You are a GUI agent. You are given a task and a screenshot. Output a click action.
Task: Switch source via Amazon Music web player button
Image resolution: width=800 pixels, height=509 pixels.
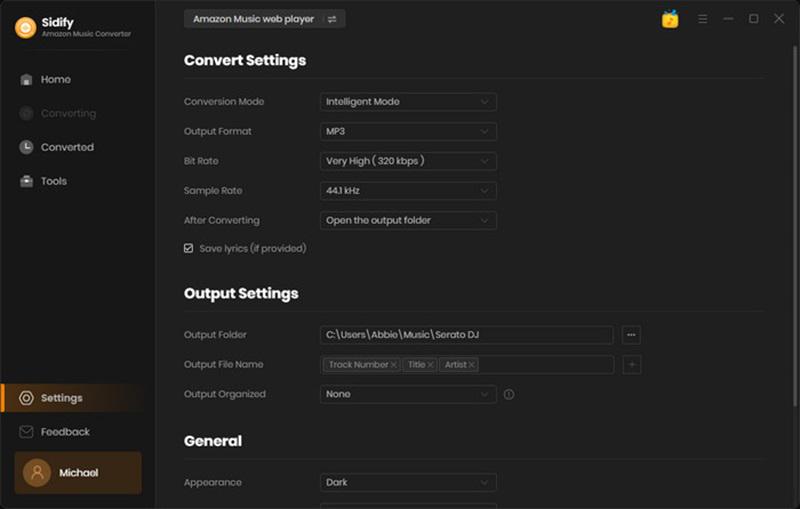click(264, 19)
